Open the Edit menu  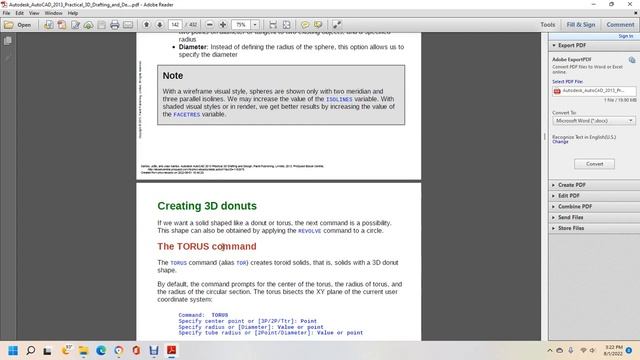[x=19, y=13]
